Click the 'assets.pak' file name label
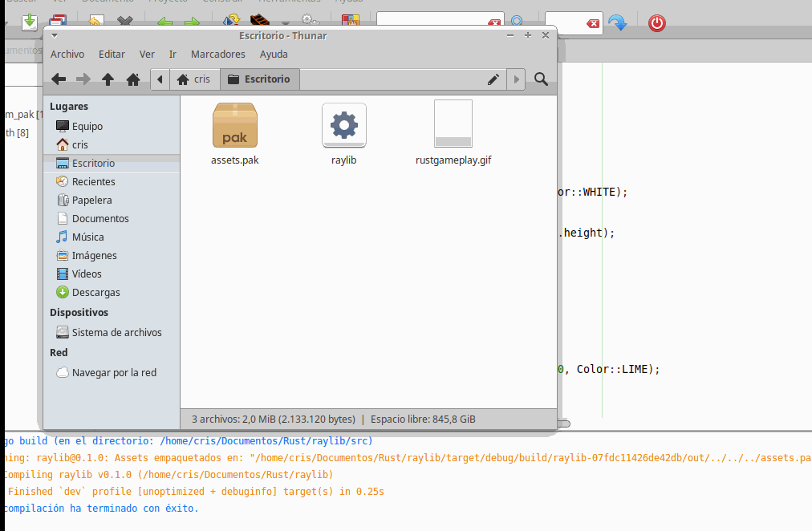The image size is (812, 531). 234,160
